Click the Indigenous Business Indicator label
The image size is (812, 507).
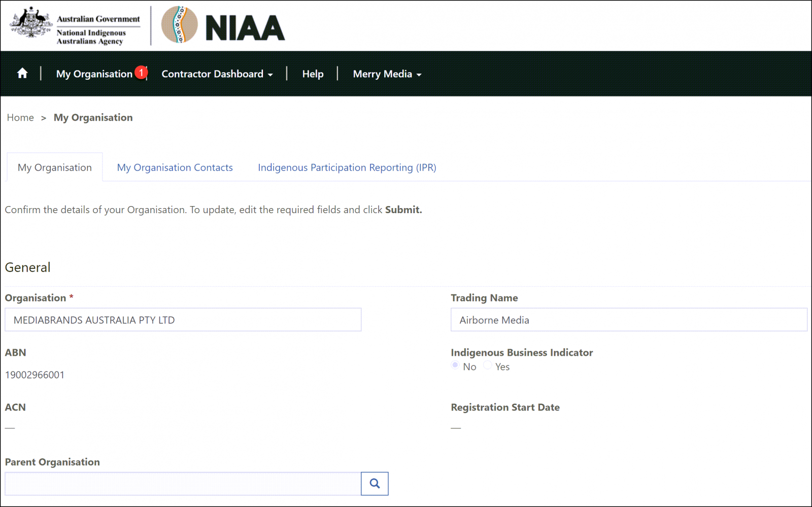pos(522,353)
